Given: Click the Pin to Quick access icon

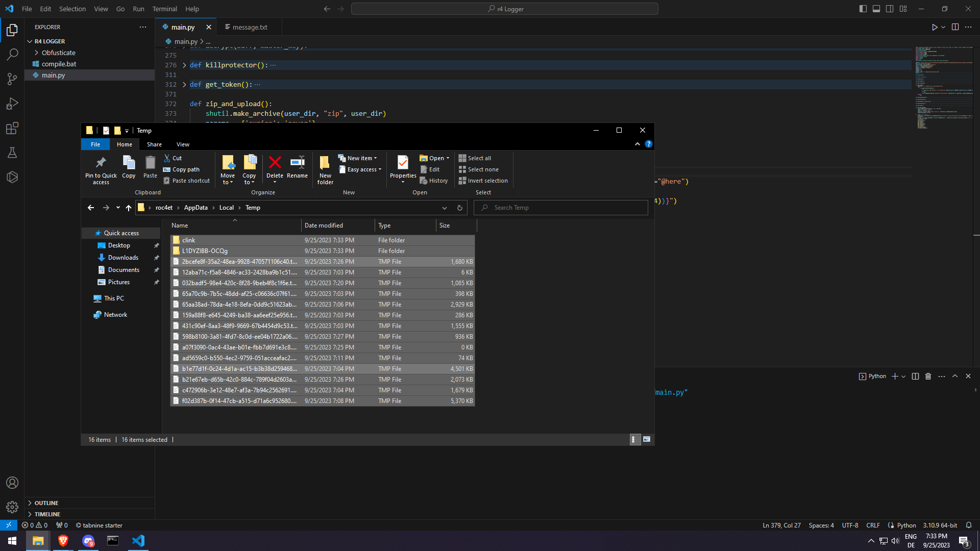Looking at the screenshot, I should (101, 163).
